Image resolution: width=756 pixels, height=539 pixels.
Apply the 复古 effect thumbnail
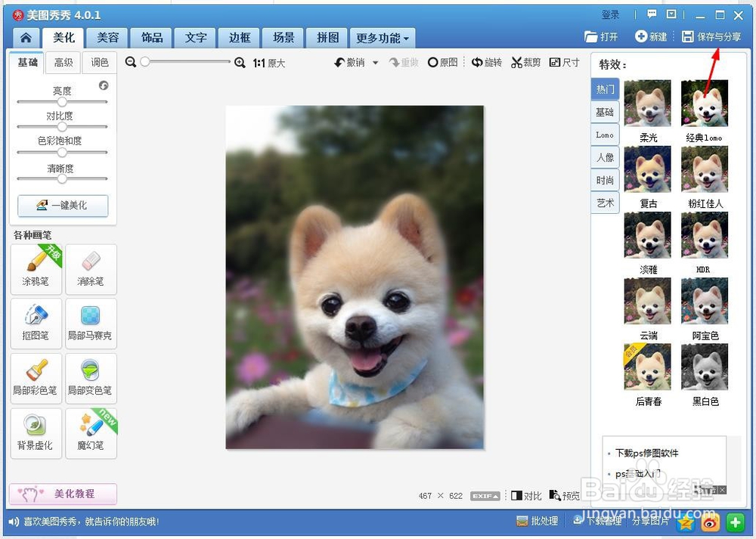(648, 169)
